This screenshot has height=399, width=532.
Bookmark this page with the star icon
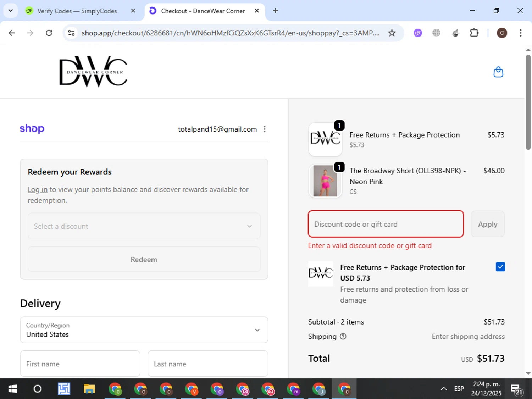click(392, 33)
